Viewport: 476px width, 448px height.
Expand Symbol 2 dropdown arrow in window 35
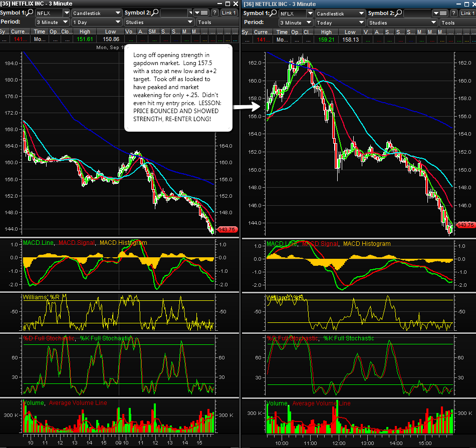(190, 13)
